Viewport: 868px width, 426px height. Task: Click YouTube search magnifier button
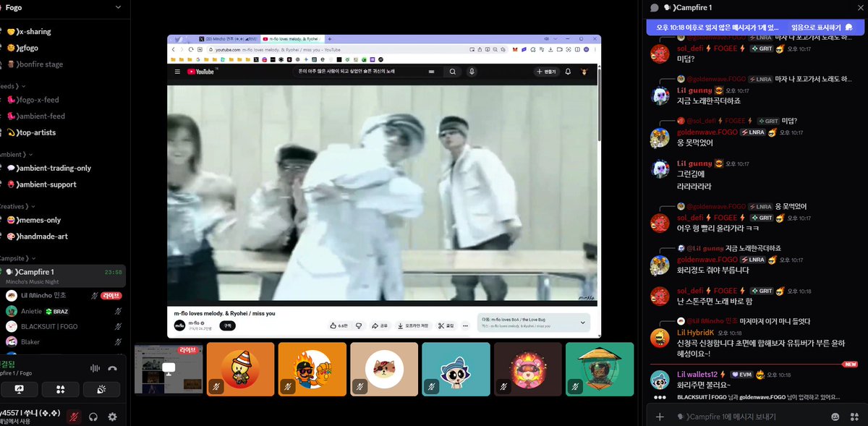coord(453,72)
